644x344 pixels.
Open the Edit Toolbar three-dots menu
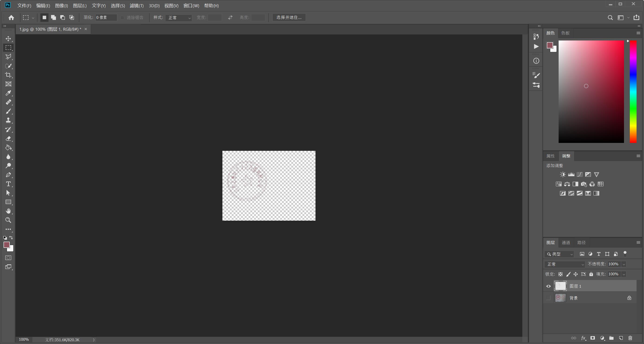pyautogui.click(x=8, y=229)
